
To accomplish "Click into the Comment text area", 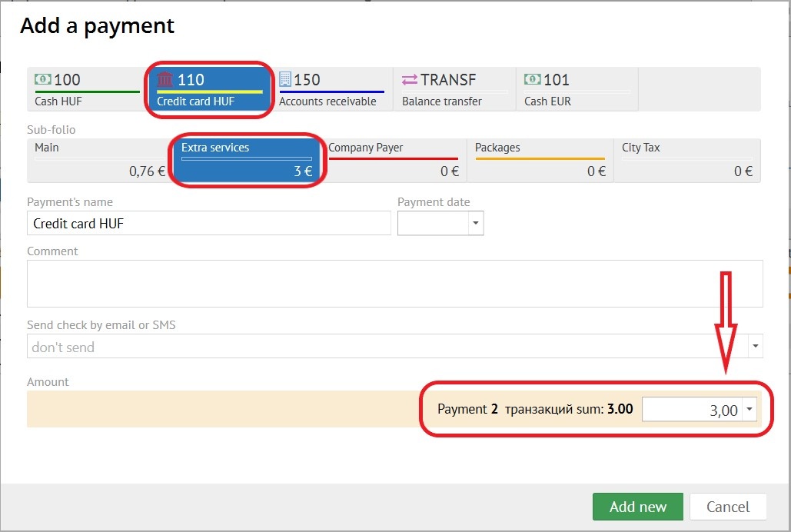I will pos(395,284).
